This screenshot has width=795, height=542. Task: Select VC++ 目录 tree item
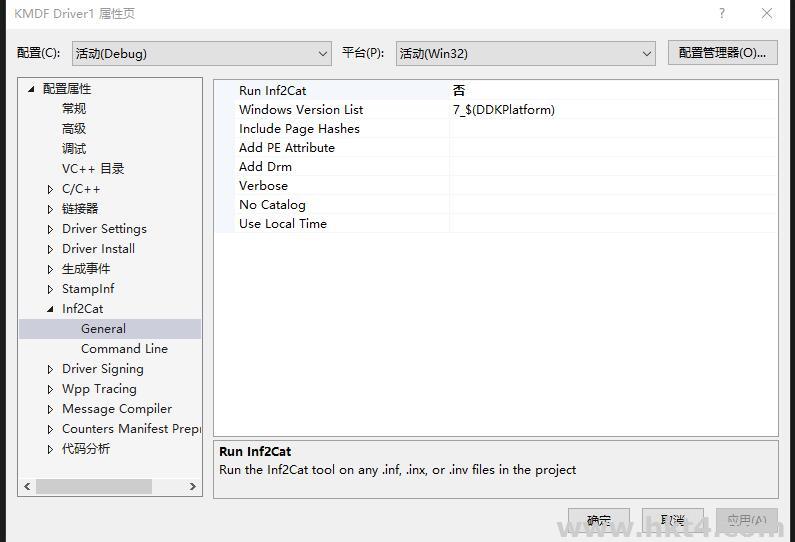(x=93, y=169)
